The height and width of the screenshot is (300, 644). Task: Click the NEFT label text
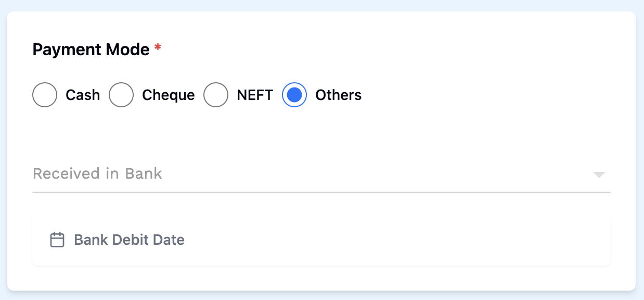tap(255, 95)
